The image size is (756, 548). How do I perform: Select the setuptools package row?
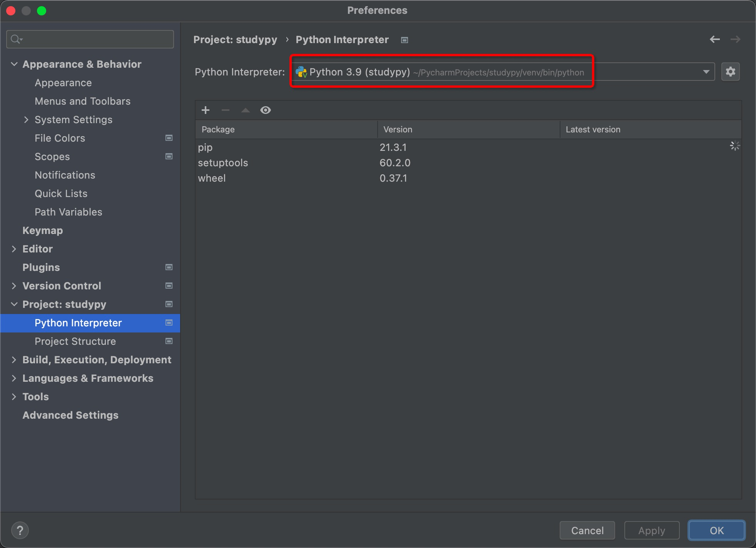click(x=223, y=163)
